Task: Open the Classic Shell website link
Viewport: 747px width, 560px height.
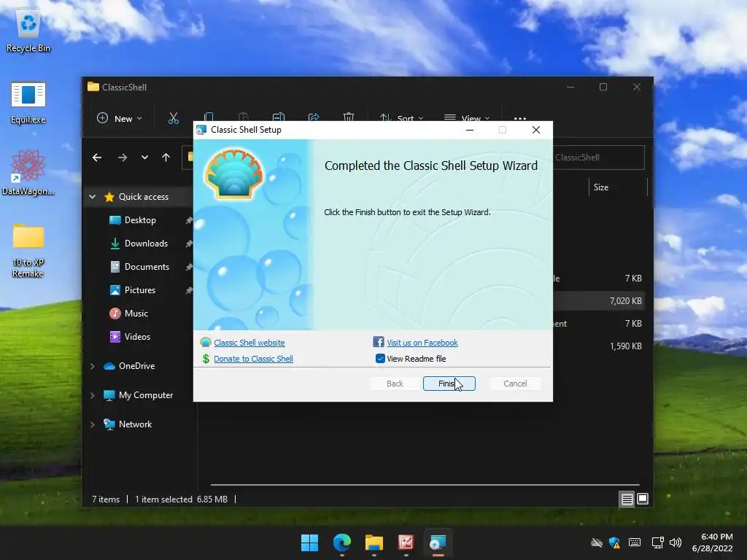Action: click(249, 343)
